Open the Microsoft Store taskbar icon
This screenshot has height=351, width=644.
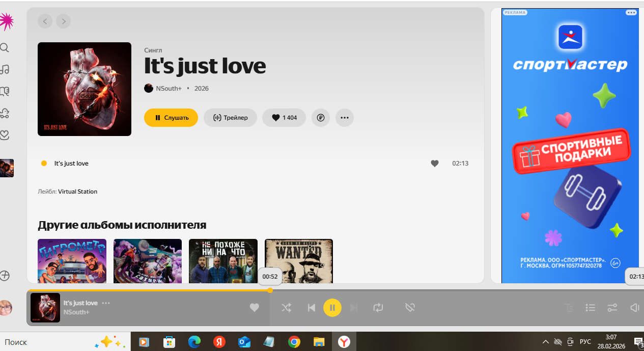point(169,342)
